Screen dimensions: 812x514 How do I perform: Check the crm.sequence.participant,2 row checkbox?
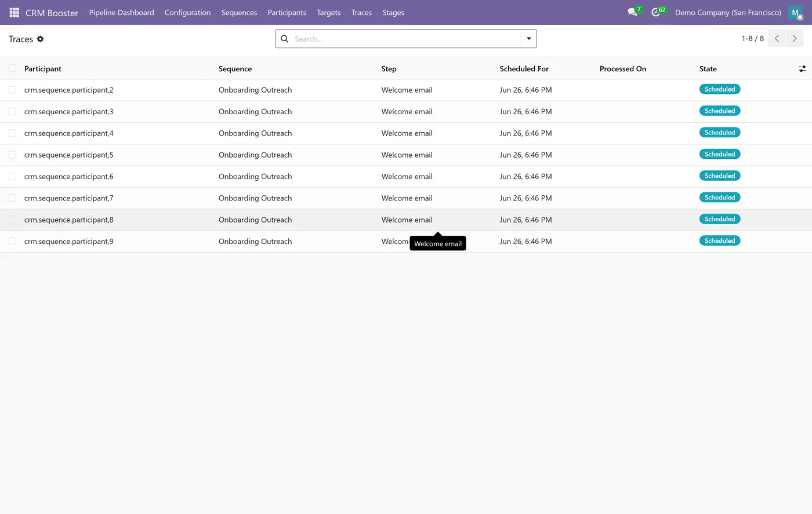[x=12, y=90]
